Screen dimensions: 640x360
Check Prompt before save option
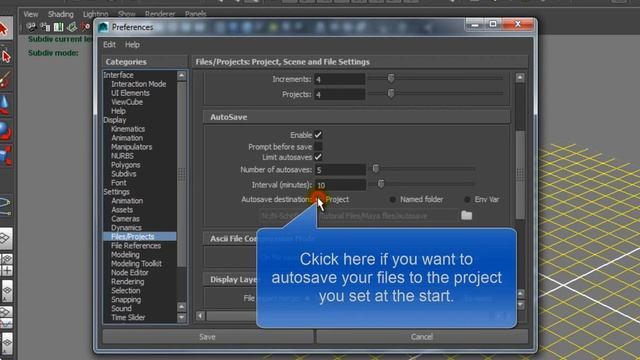[x=318, y=146]
